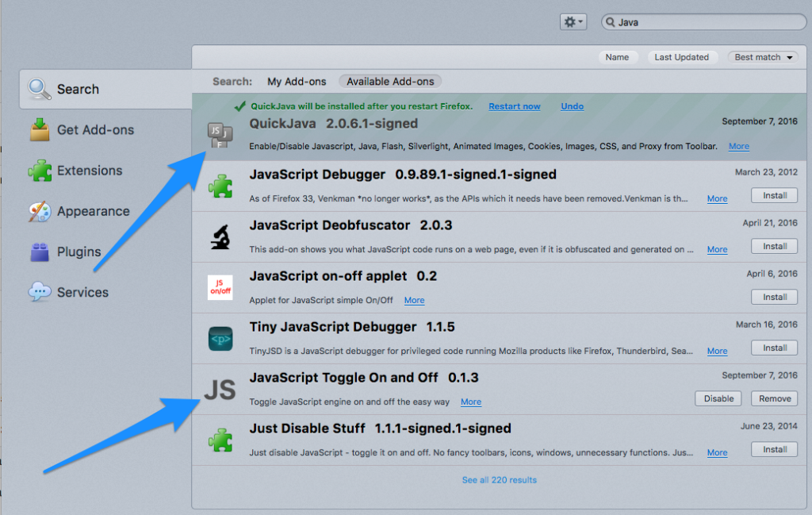The width and height of the screenshot is (812, 515).
Task: Click Restart now link
Action: click(x=514, y=106)
